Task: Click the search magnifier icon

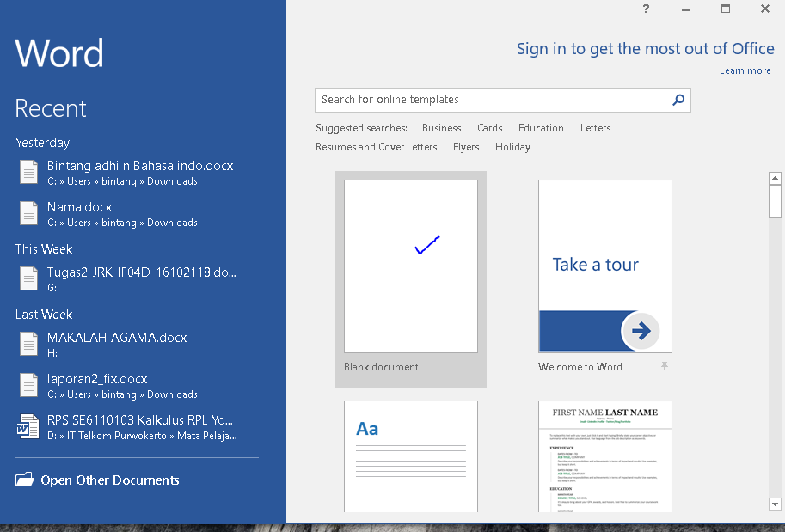Action: [x=678, y=100]
